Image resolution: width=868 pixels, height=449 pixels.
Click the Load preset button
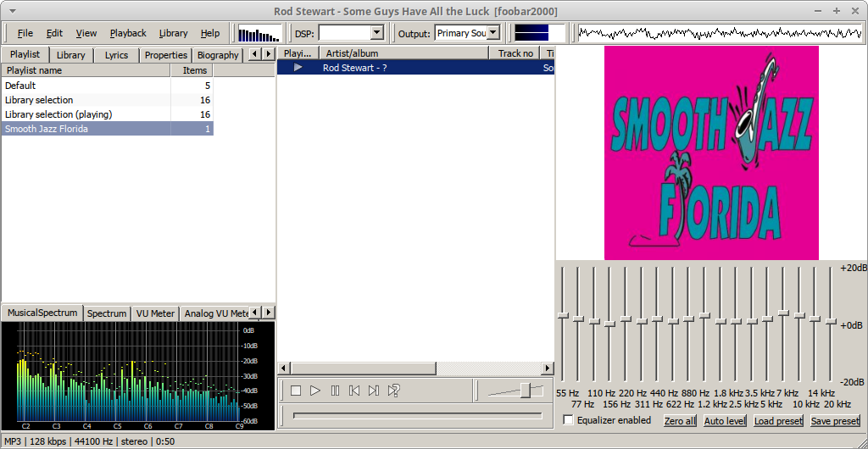point(778,421)
